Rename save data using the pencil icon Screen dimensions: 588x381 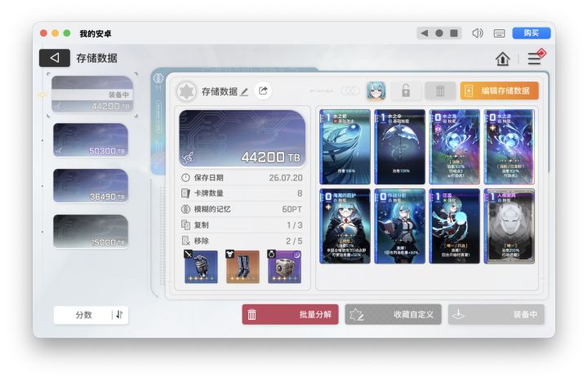pyautogui.click(x=244, y=91)
